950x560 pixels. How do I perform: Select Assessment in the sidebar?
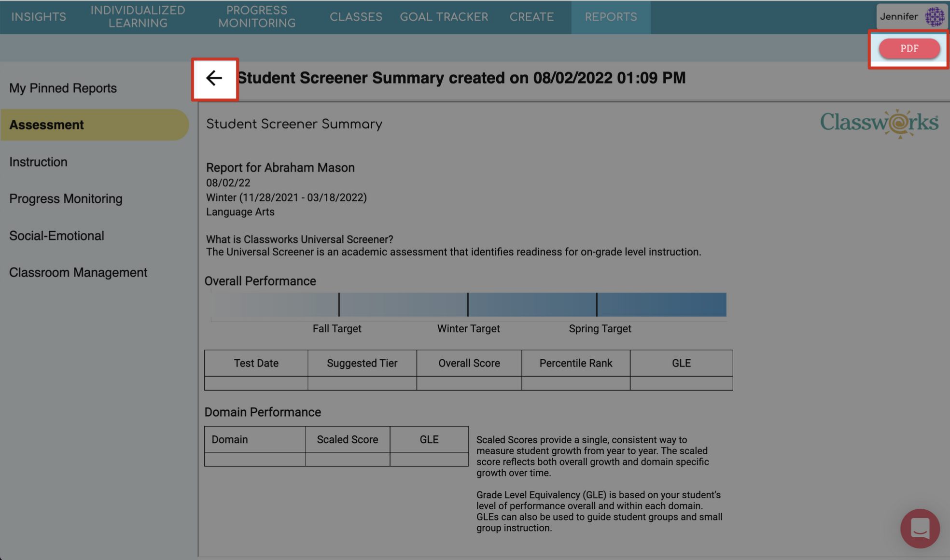(x=46, y=125)
